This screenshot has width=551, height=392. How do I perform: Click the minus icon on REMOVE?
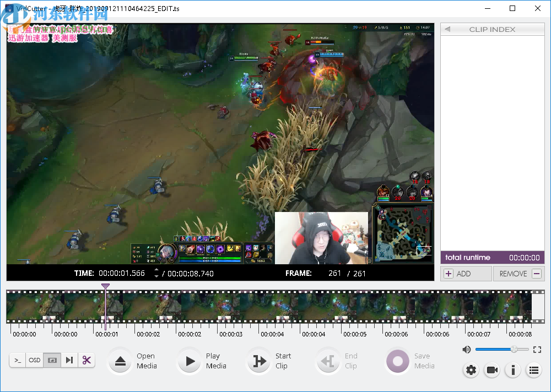[537, 274]
